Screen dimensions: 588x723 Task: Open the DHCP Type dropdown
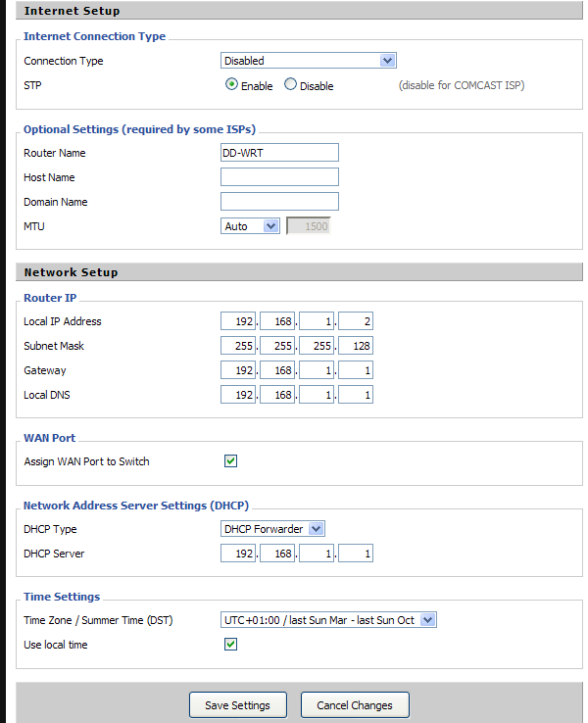click(x=272, y=529)
